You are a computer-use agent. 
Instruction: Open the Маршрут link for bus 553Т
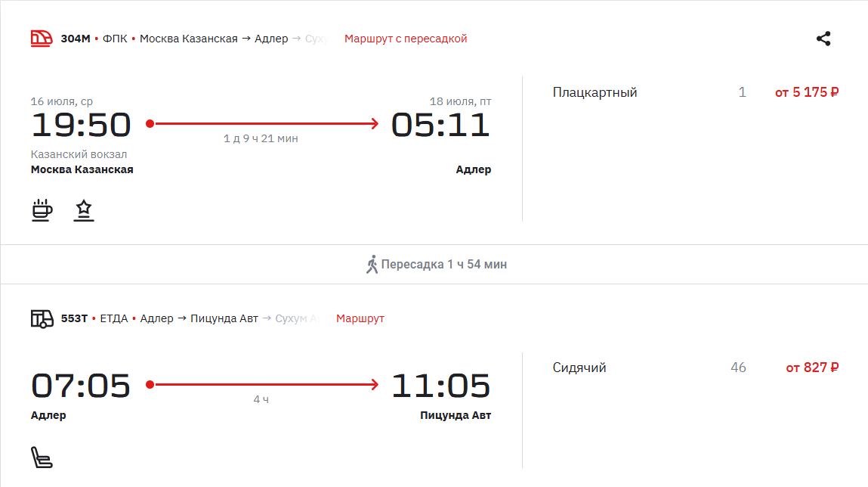coord(360,318)
